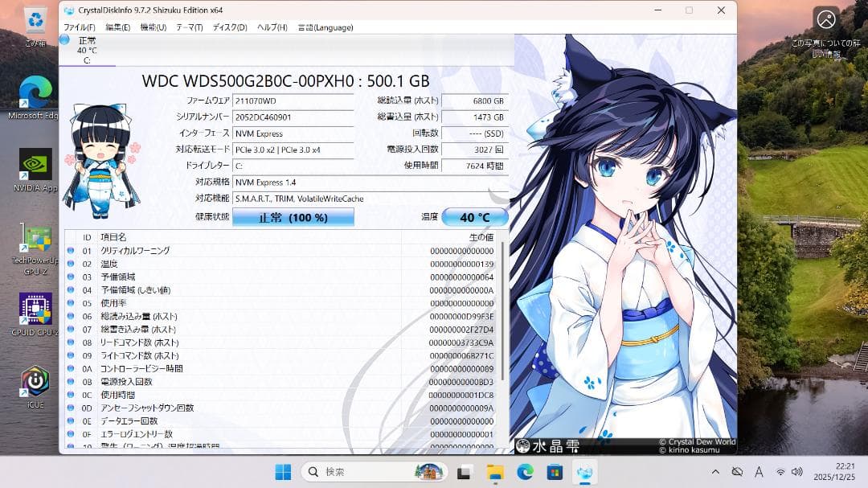Screen dimensions: 868x488
Task: Click the 40 °C temperature button
Action: tap(474, 218)
